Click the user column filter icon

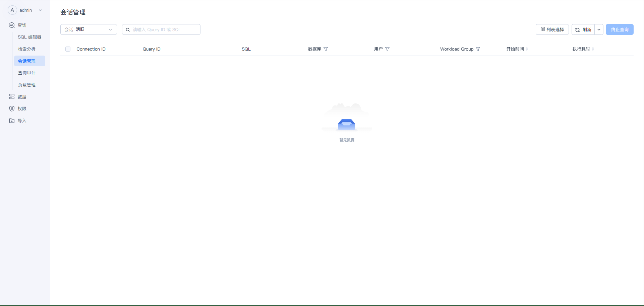[387, 49]
